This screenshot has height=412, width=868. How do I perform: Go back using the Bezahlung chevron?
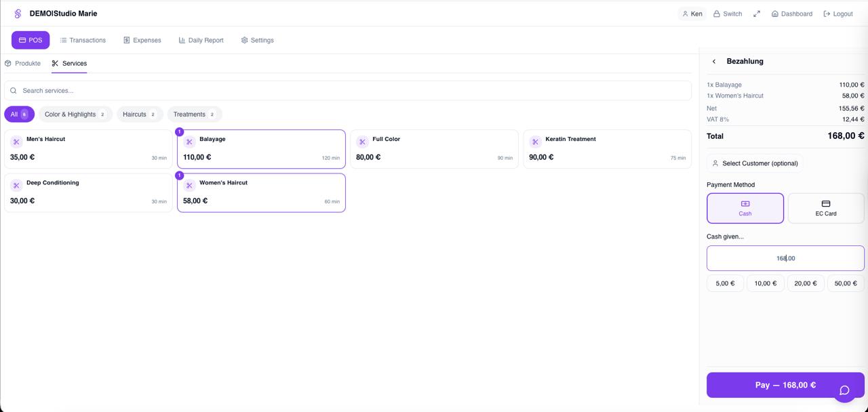click(714, 62)
